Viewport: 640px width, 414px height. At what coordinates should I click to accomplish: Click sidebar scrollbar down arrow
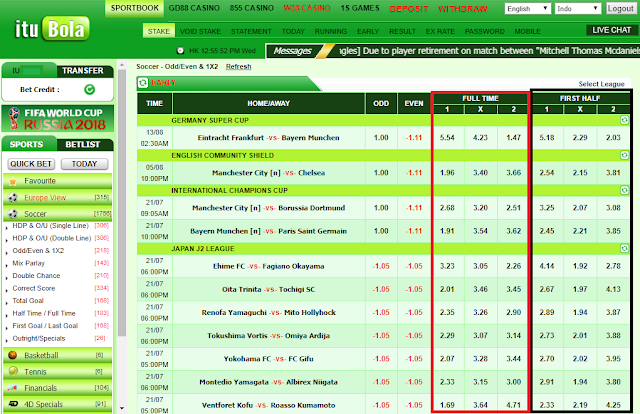tap(122, 408)
